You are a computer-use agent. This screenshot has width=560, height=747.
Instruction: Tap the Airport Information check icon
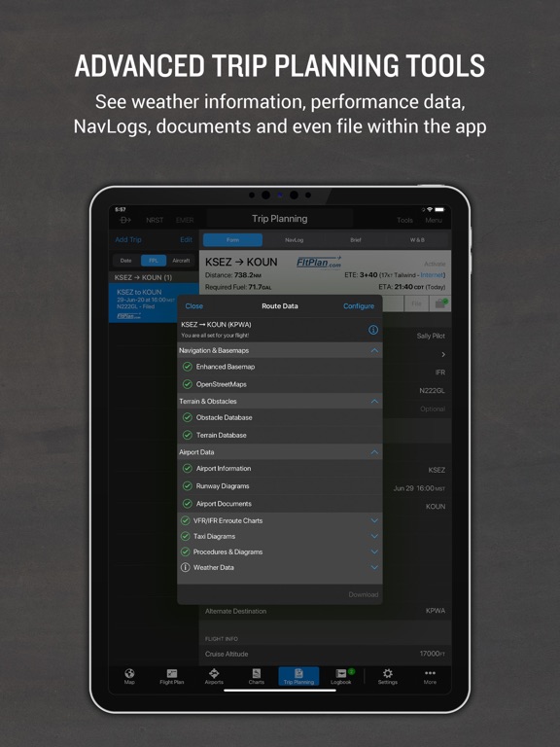(x=187, y=468)
